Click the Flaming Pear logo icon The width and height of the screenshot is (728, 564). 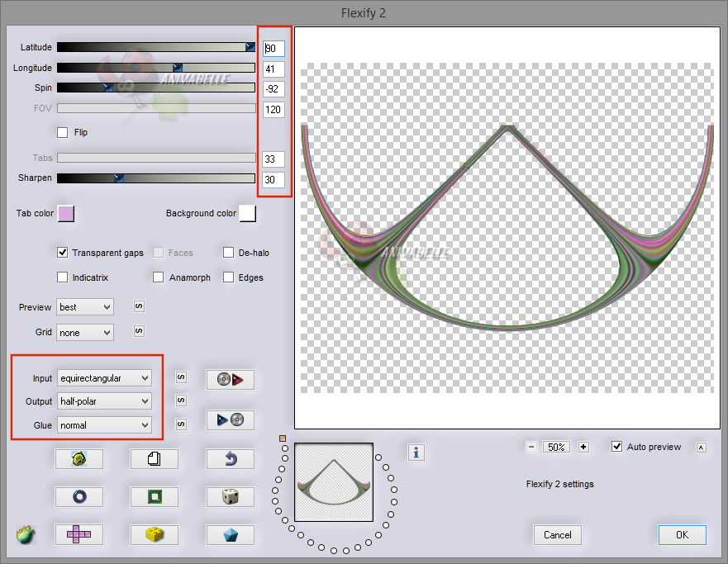tap(26, 535)
